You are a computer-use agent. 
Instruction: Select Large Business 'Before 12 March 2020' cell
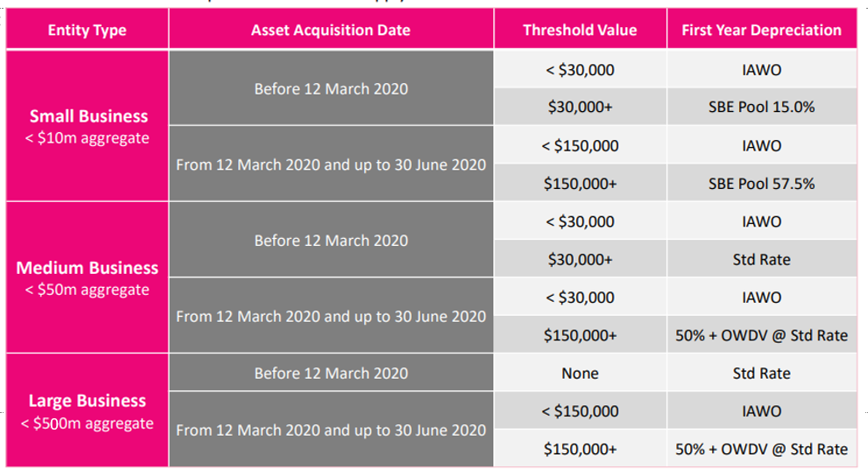[x=331, y=373]
